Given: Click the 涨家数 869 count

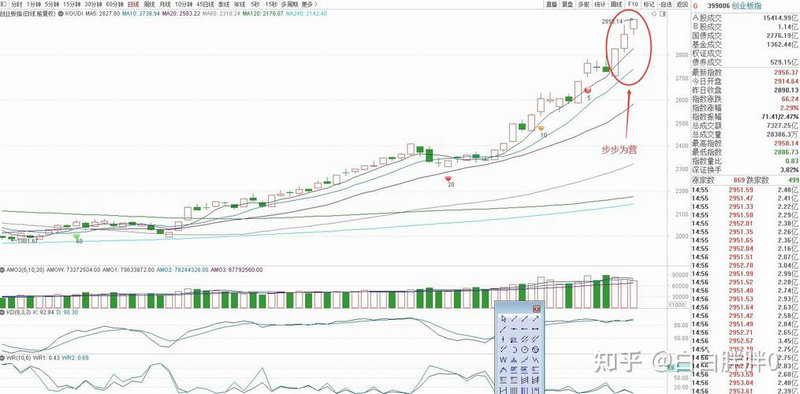Looking at the screenshot, I should click(x=738, y=180).
